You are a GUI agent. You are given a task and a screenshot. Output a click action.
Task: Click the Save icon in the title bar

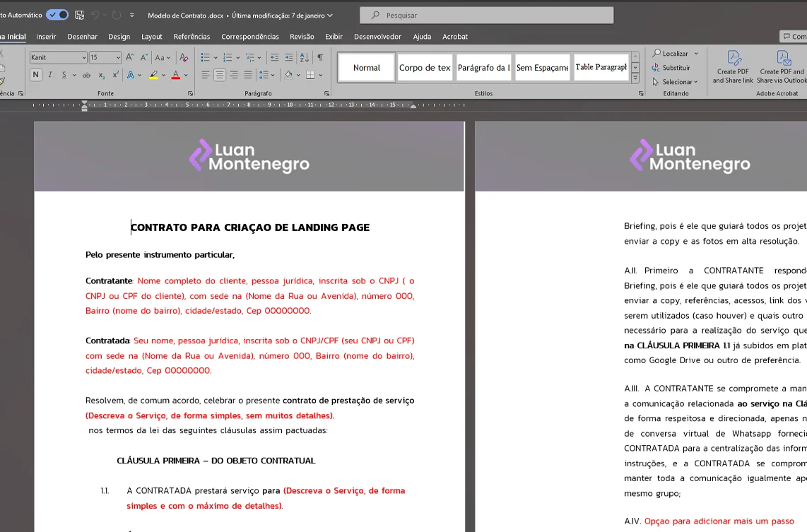[79, 15]
